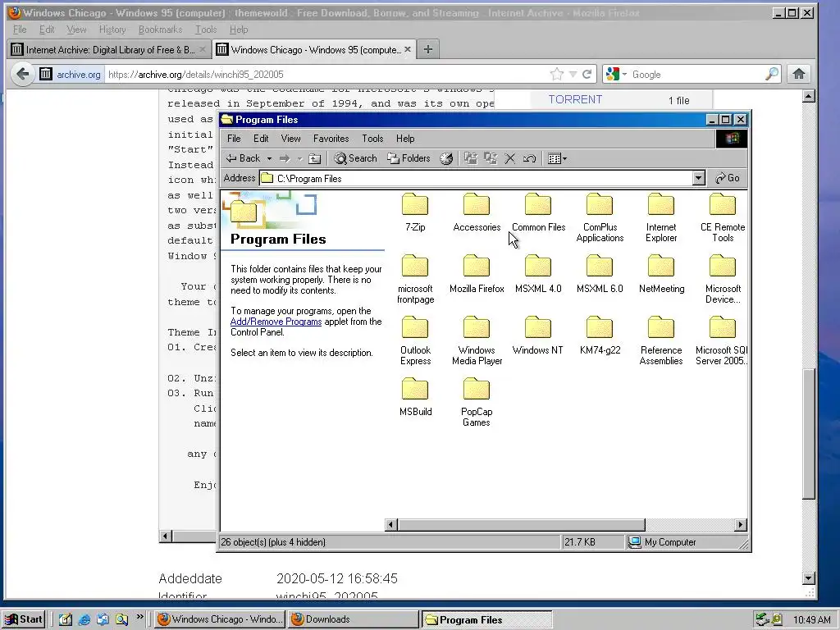Open Firefox URL bar history dropdown
The image size is (840, 630).
(573, 74)
